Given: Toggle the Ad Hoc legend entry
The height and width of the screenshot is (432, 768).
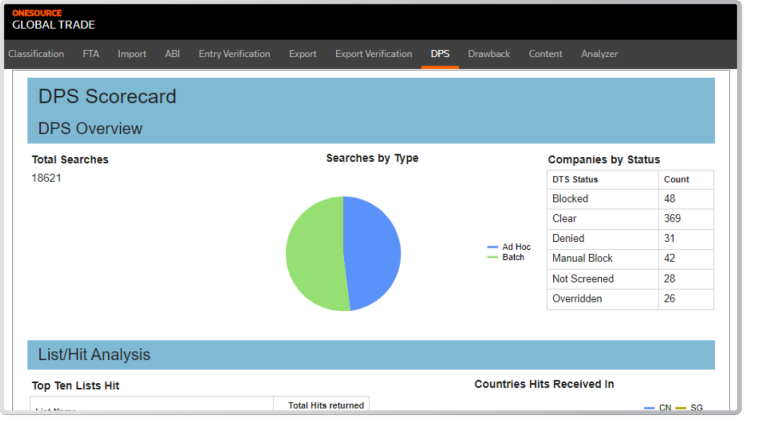Looking at the screenshot, I should pyautogui.click(x=510, y=246).
